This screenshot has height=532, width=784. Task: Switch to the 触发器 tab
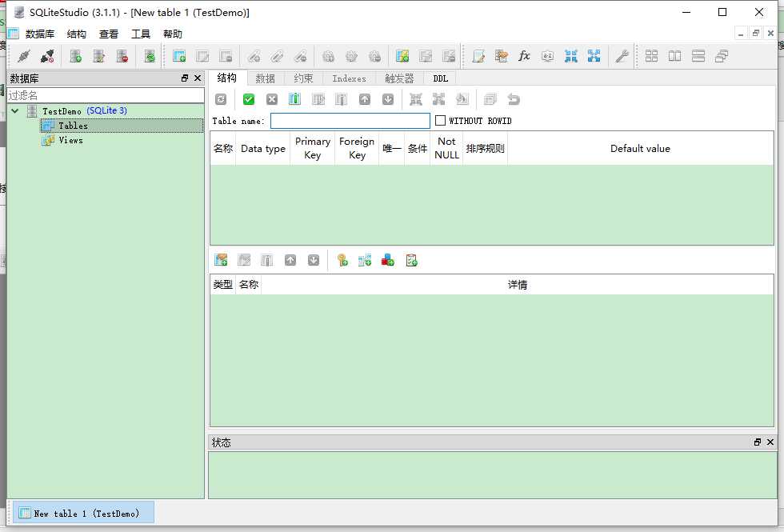click(x=399, y=78)
